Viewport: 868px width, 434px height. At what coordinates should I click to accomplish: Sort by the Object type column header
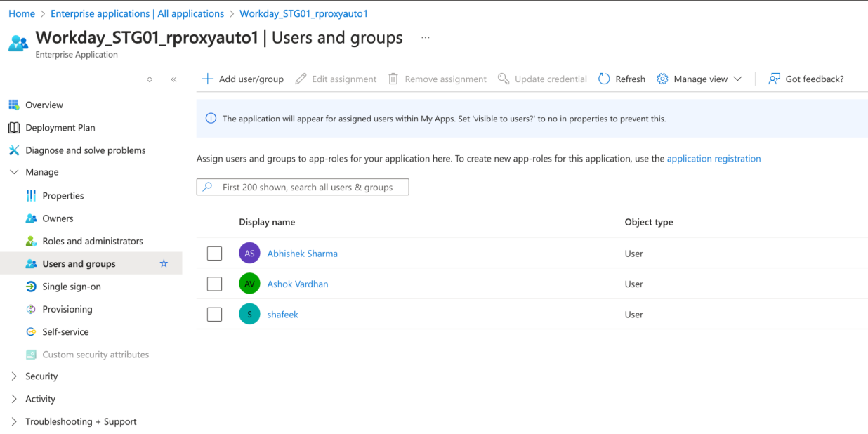click(649, 222)
